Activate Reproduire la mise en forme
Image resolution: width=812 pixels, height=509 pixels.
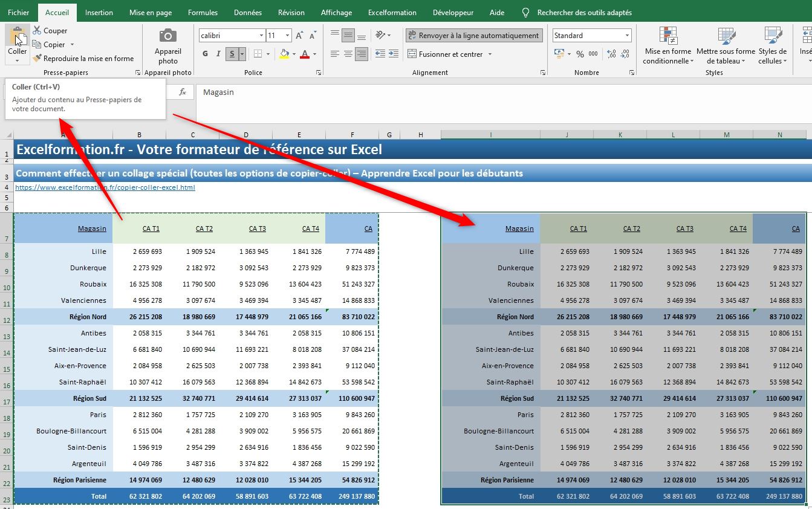[x=83, y=59]
